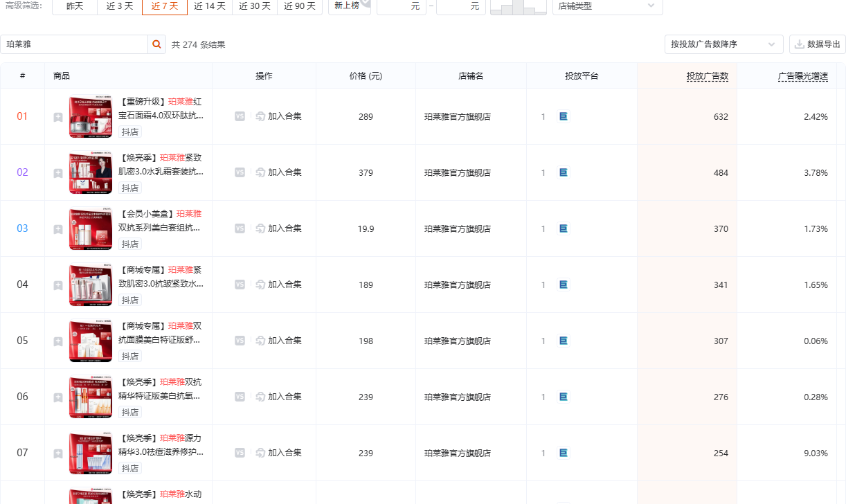This screenshot has height=504, width=846.
Task: Open the 【重磅升级】珀莱雅红宝石面霜 product title
Action: [161, 108]
